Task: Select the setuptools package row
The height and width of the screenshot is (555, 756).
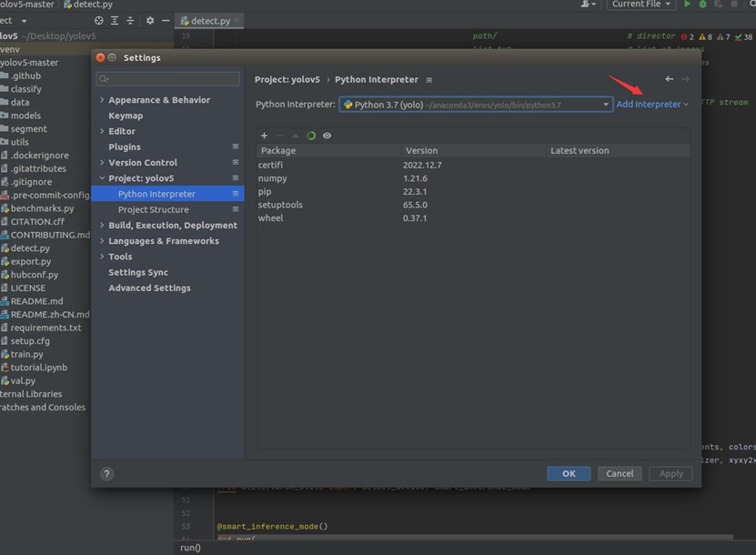Action: (473, 205)
